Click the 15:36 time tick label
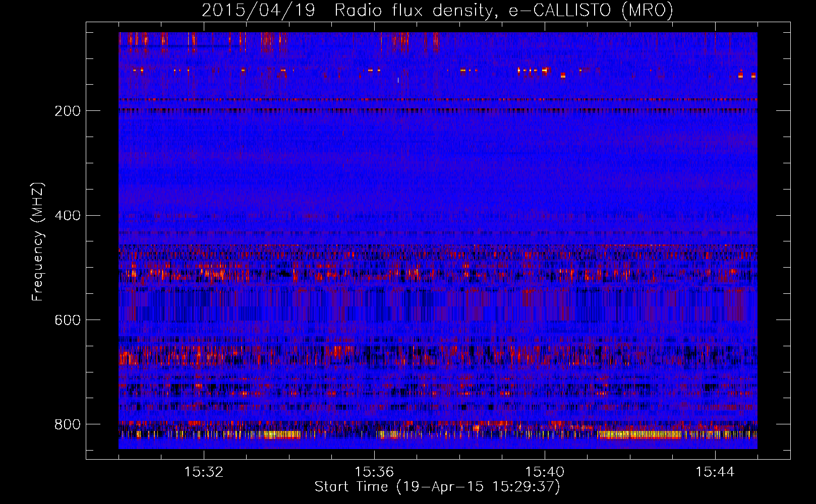This screenshot has width=816, height=504. pyautogui.click(x=374, y=472)
